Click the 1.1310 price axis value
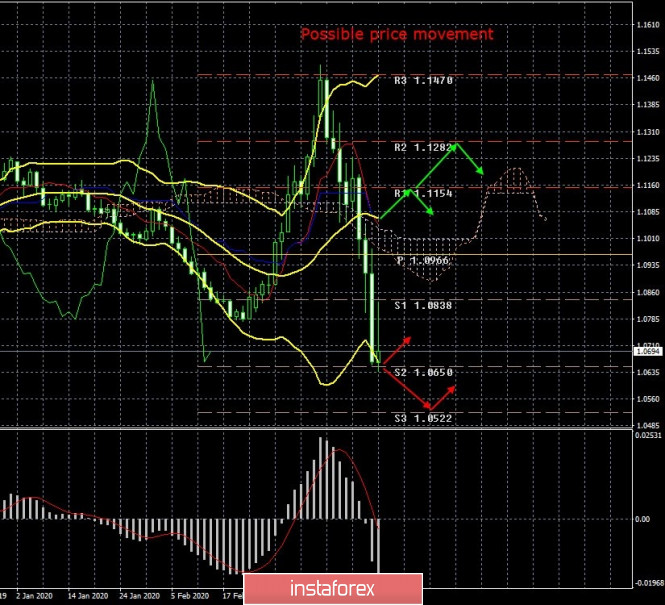The height and width of the screenshot is (605, 665). point(648,132)
